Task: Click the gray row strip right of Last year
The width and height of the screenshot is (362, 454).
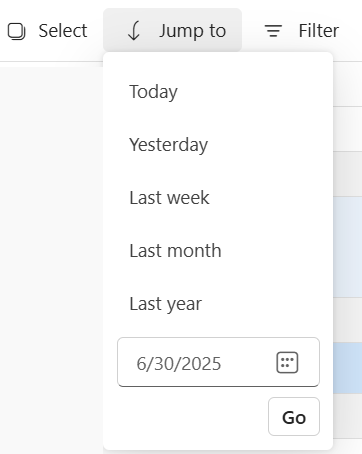Action: coord(347,320)
